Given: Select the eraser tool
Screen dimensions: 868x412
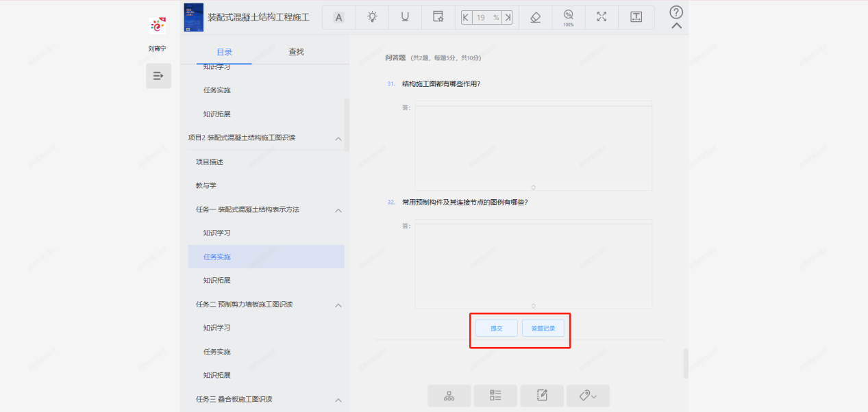Looking at the screenshot, I should (536, 18).
